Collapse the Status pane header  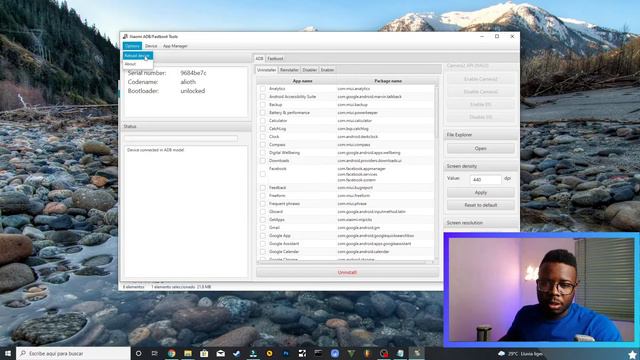187,127
